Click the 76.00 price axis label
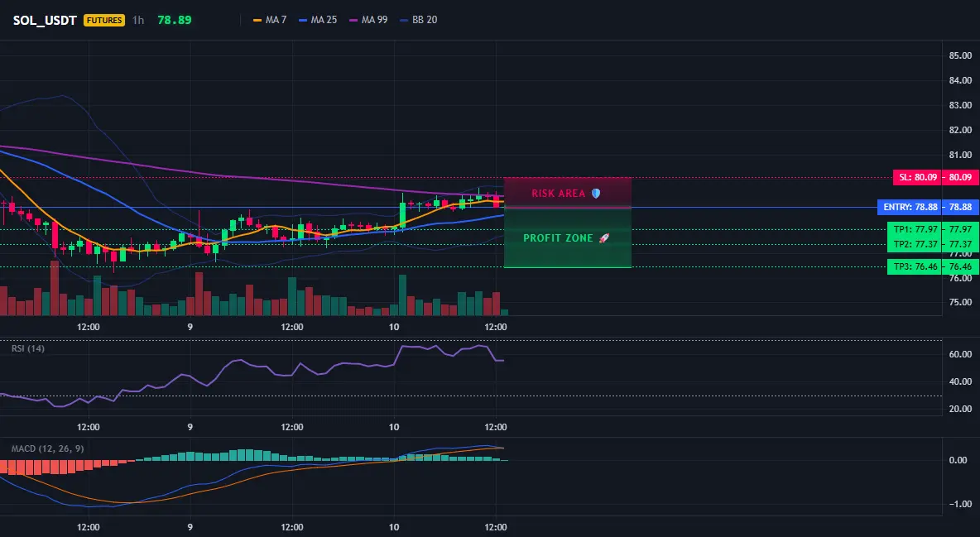This screenshot has height=537, width=980. (960, 278)
